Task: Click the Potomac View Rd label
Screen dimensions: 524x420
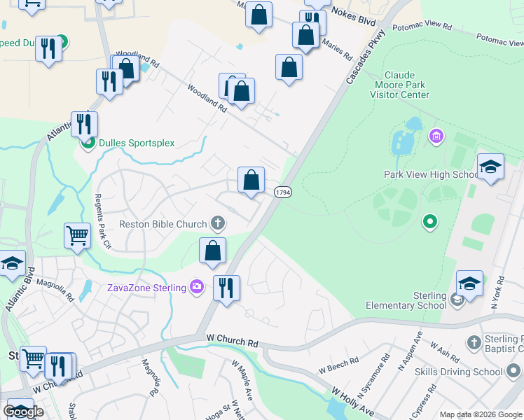Action: pos(422,25)
